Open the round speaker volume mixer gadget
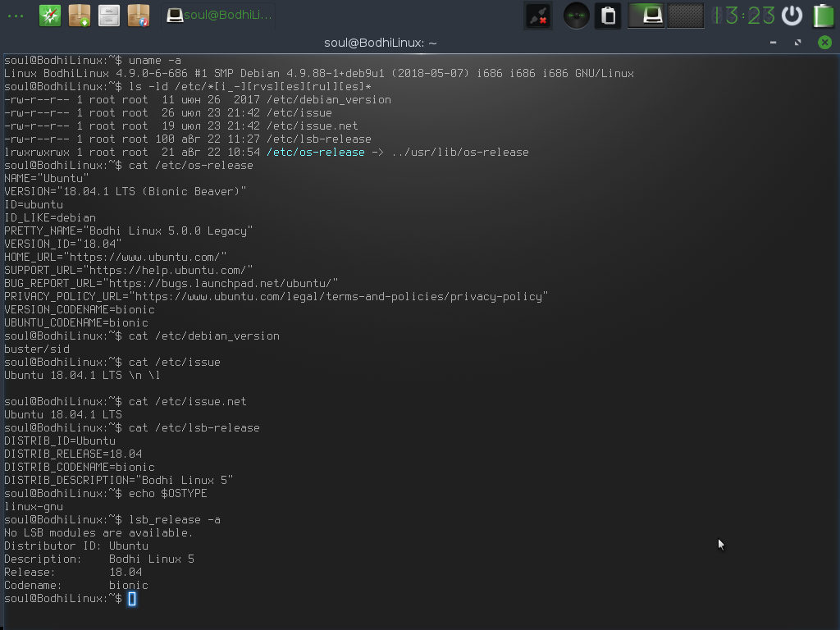 coord(577,16)
